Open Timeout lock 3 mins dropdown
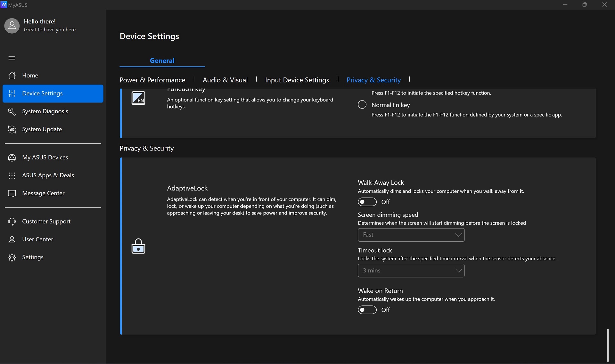The width and height of the screenshot is (615, 364). 411,271
